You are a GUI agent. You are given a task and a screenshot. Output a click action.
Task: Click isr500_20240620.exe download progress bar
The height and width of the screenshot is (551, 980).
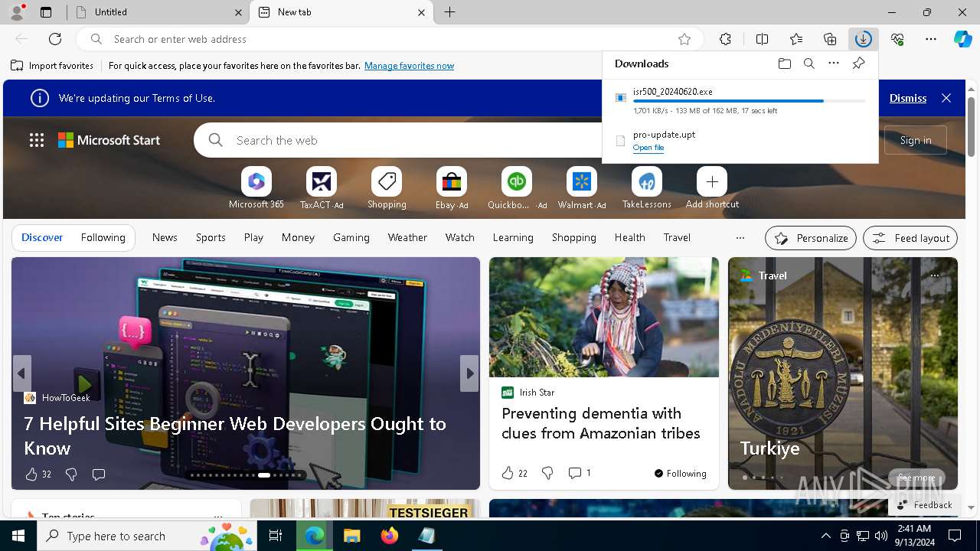[749, 101]
